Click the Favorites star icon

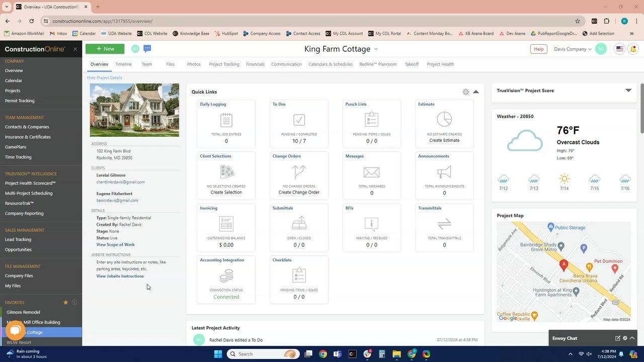click(65, 302)
